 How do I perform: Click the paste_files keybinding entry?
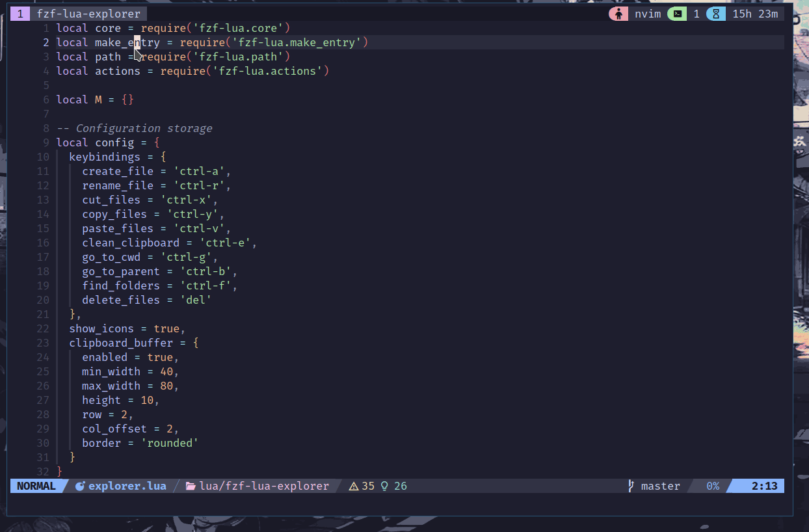point(157,228)
